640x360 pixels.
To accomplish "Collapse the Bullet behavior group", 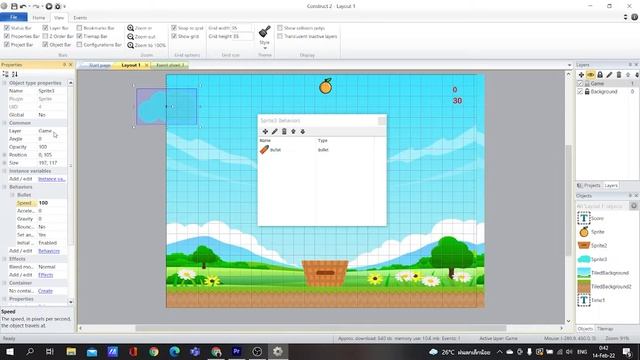I will [13, 195].
